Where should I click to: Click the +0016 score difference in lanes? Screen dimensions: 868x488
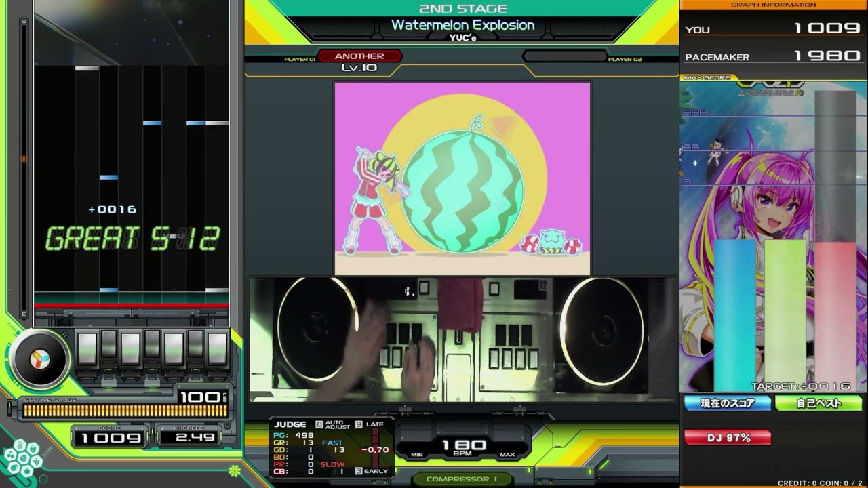[113, 209]
